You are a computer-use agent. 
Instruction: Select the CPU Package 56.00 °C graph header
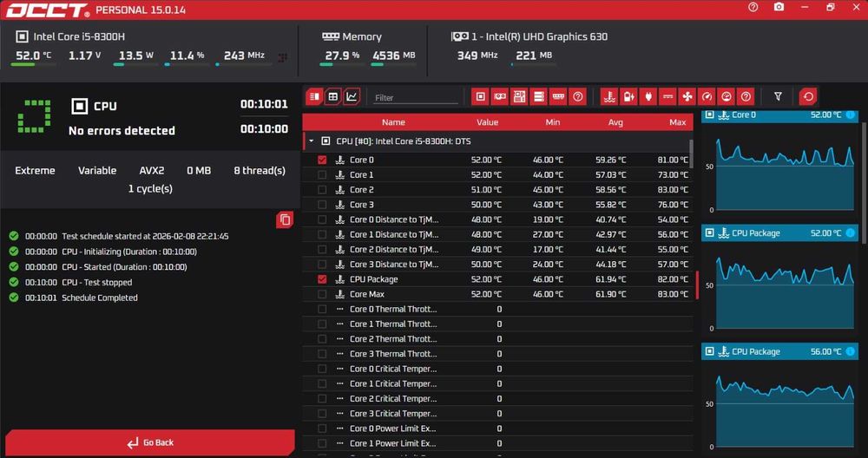[x=779, y=351]
